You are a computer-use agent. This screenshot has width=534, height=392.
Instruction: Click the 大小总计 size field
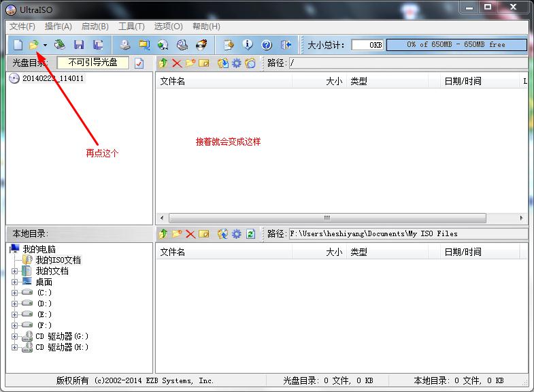(367, 45)
